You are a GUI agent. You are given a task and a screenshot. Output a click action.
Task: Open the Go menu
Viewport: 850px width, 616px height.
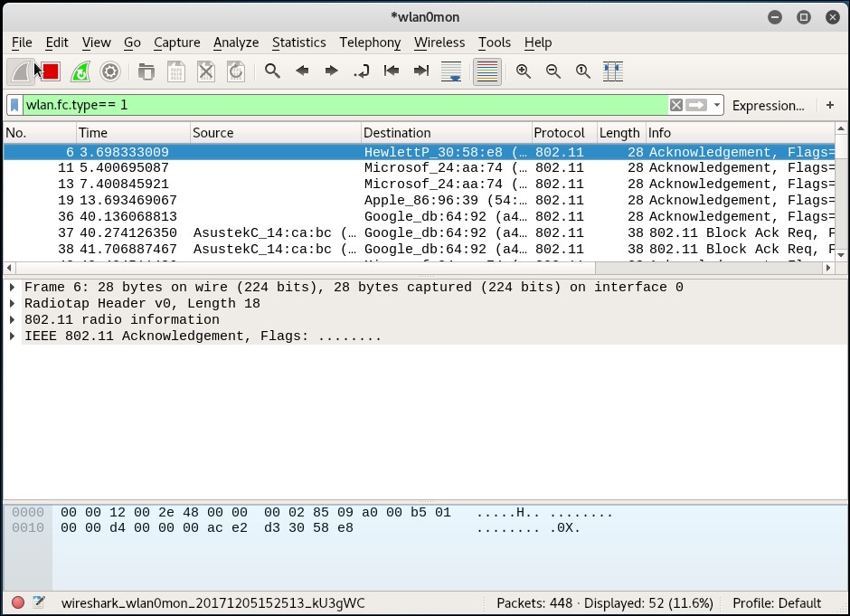(132, 43)
